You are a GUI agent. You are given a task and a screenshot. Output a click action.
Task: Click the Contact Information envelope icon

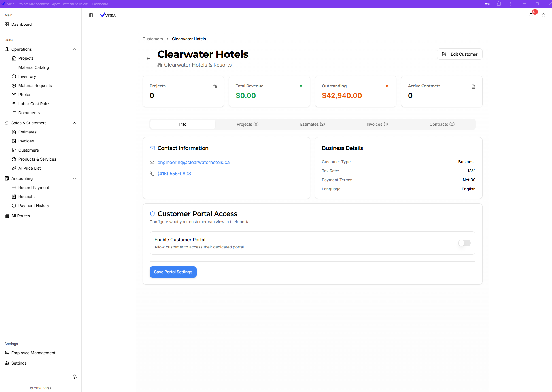(152, 148)
